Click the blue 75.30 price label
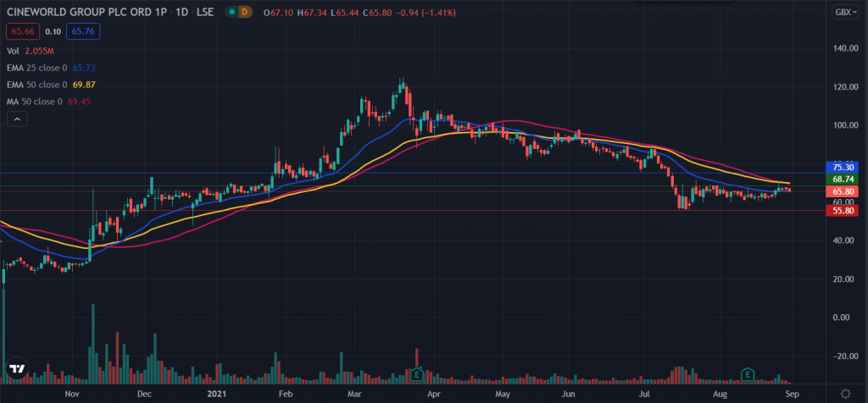 [842, 167]
